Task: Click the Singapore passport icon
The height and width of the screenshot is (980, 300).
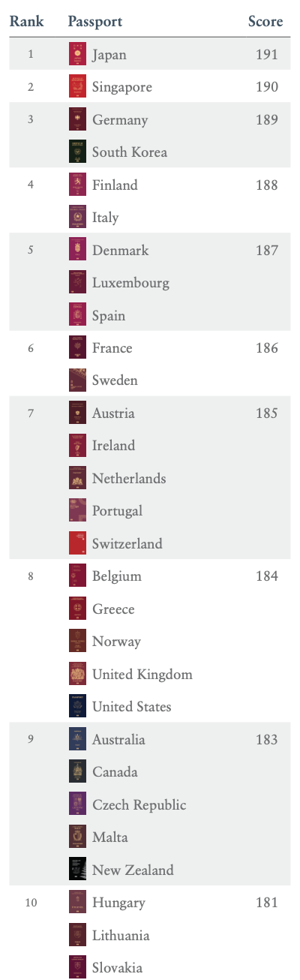Action: pyautogui.click(x=77, y=87)
